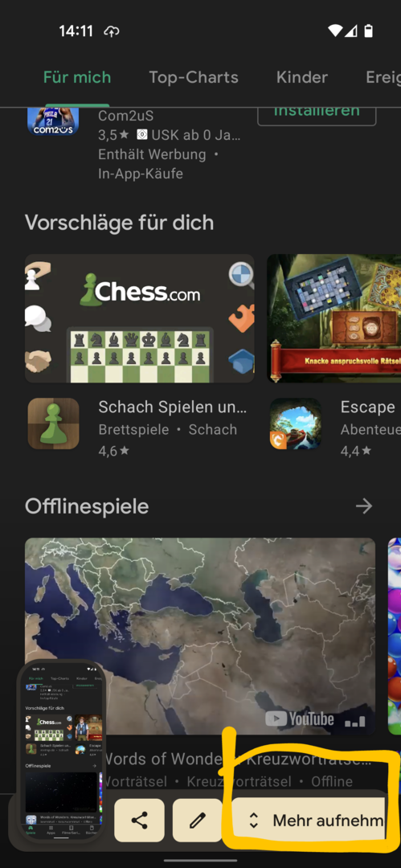Switch to the Kinder tab

pos(302,77)
